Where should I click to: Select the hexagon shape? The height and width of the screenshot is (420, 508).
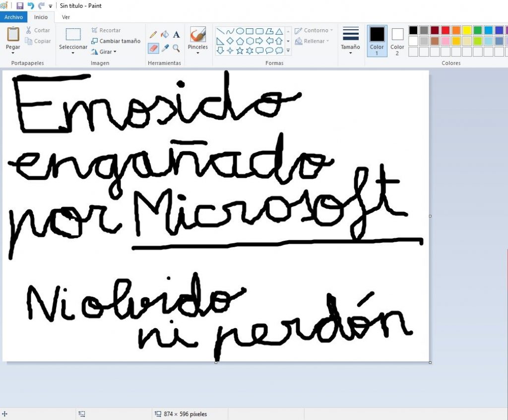250,41
